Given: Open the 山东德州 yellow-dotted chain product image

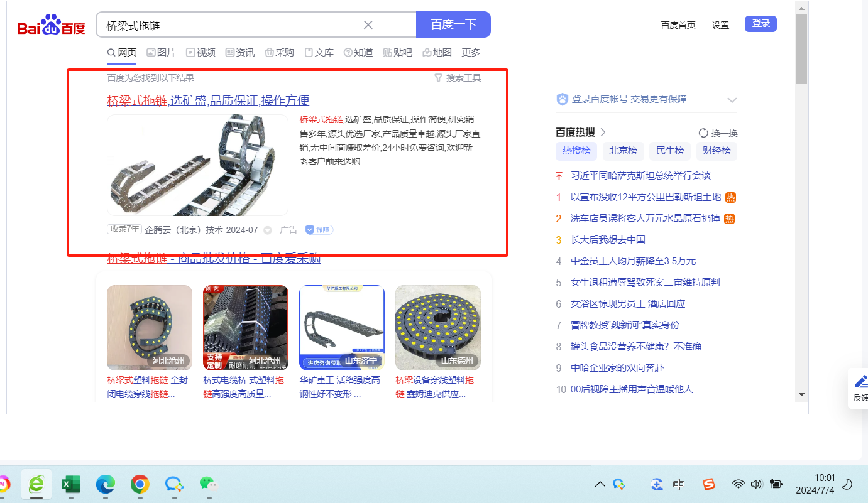Looking at the screenshot, I should (x=438, y=328).
